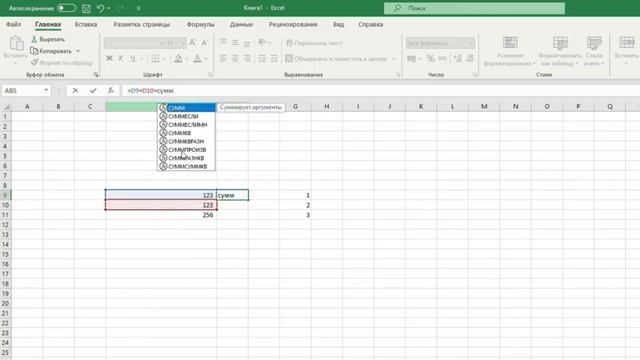This screenshot has height=360, width=640.
Task: Select СУММ in the autocomplete list
Action: pyautogui.click(x=187, y=108)
